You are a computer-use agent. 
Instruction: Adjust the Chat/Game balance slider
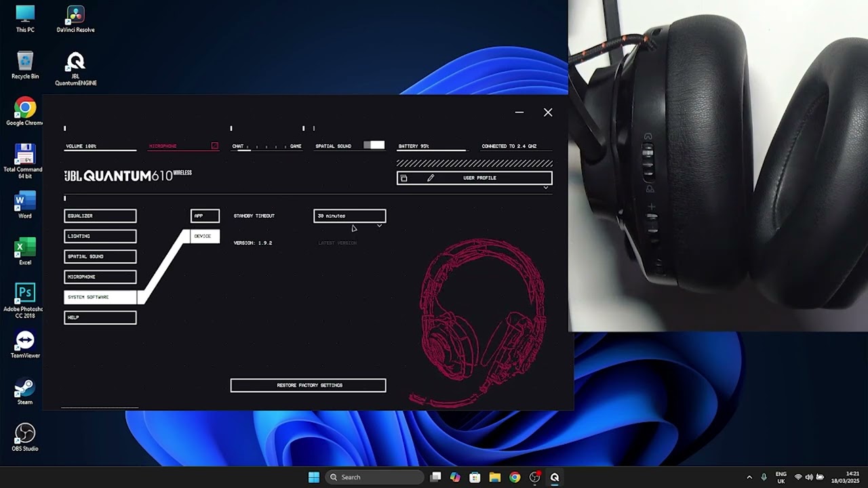[x=267, y=148]
